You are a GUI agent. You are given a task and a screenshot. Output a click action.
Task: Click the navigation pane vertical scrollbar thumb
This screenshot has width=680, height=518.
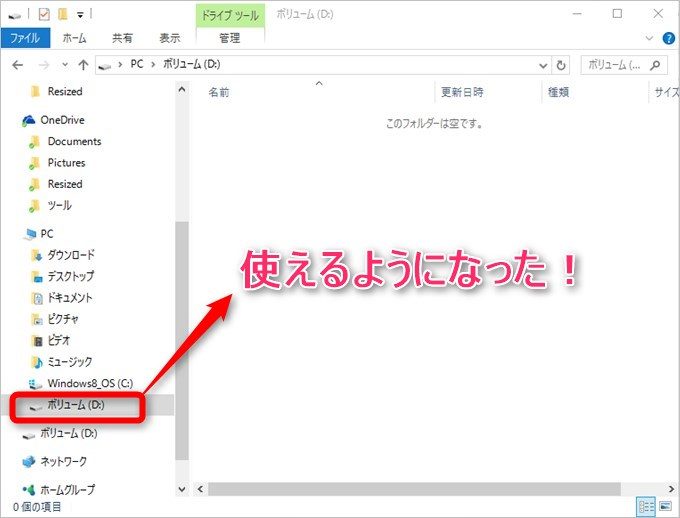[x=182, y=341]
